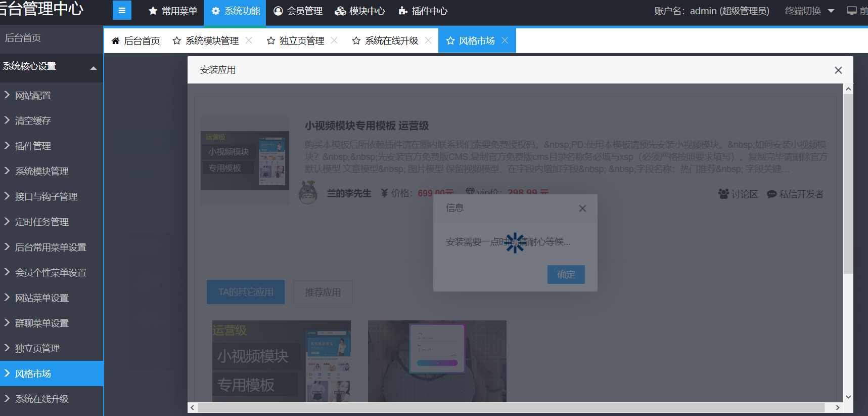Viewport: 868px width, 416px height.
Task: Click the hamburger sidebar toggle icon
Action: tap(122, 11)
